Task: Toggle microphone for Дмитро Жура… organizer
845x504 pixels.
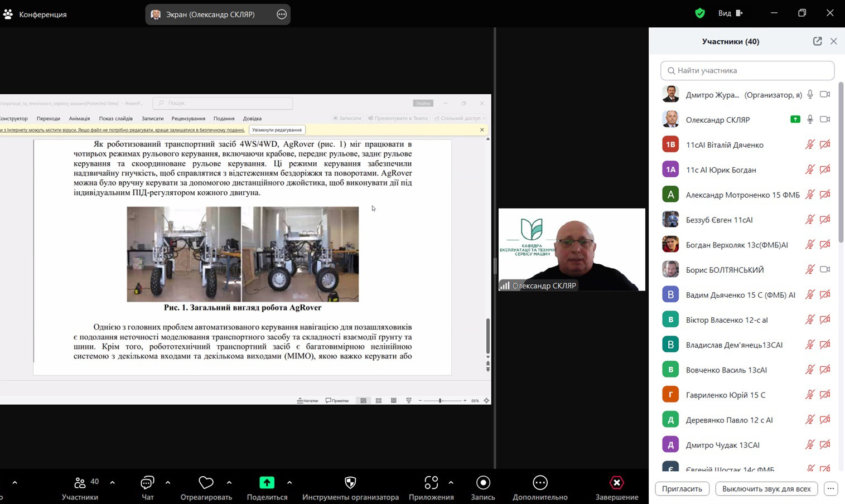Action: point(810,95)
